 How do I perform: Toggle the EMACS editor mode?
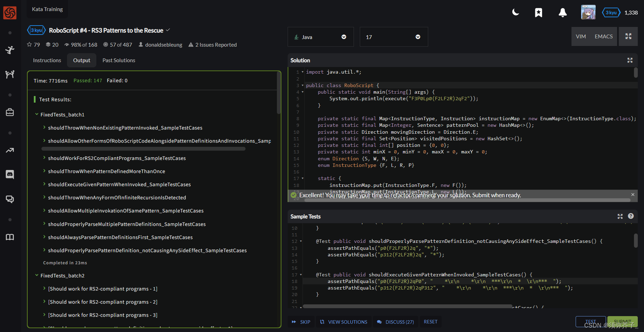(x=604, y=37)
